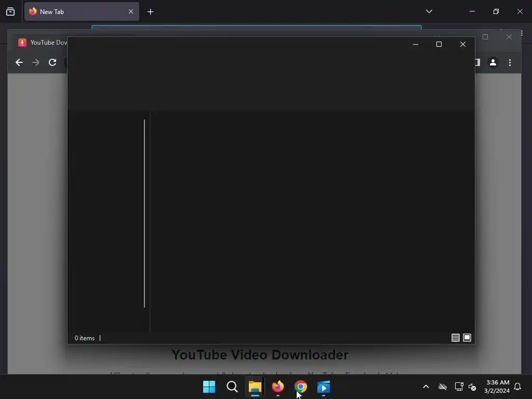
Task: Reload the page in Chrome
Action: (52, 62)
